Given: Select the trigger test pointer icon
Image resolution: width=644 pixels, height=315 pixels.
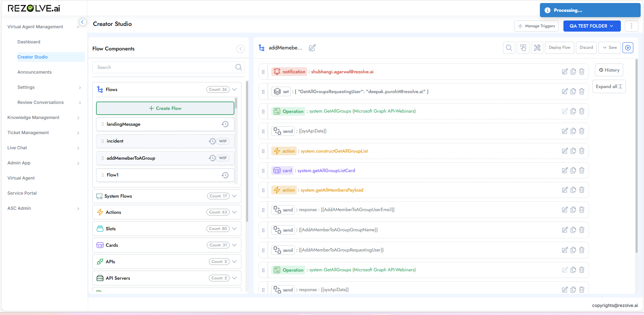Looking at the screenshot, I should coord(523,48).
